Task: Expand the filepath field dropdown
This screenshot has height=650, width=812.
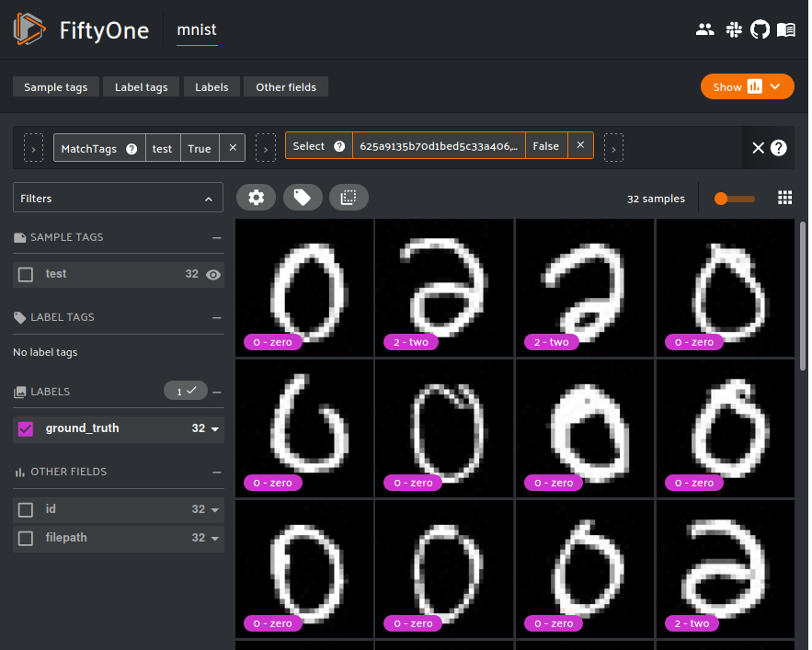Action: click(215, 538)
